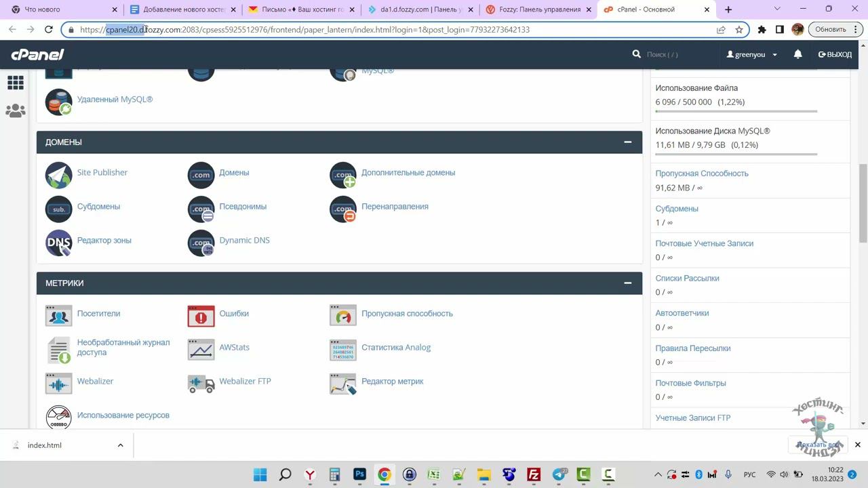The image size is (868, 488).
Task: Click the Resource Usage gauge icon
Action: pos(58,417)
